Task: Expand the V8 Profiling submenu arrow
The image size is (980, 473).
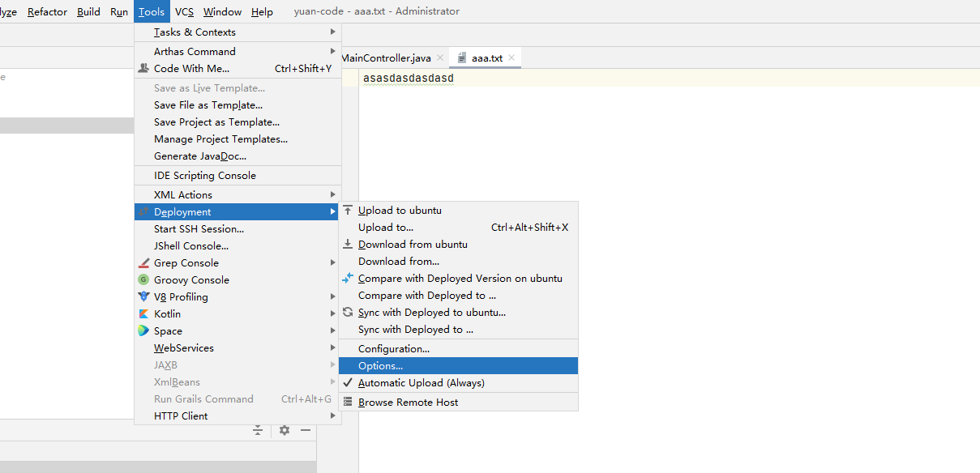Action: (332, 296)
